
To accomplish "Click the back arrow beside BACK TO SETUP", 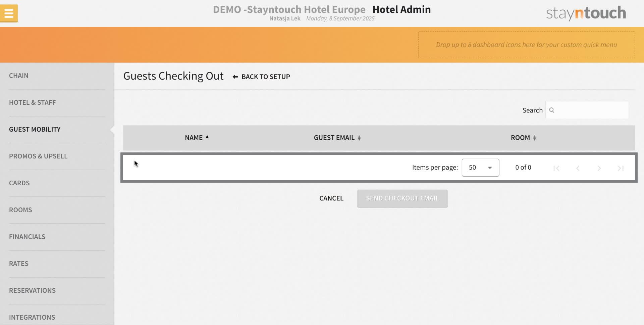I will click(x=235, y=77).
